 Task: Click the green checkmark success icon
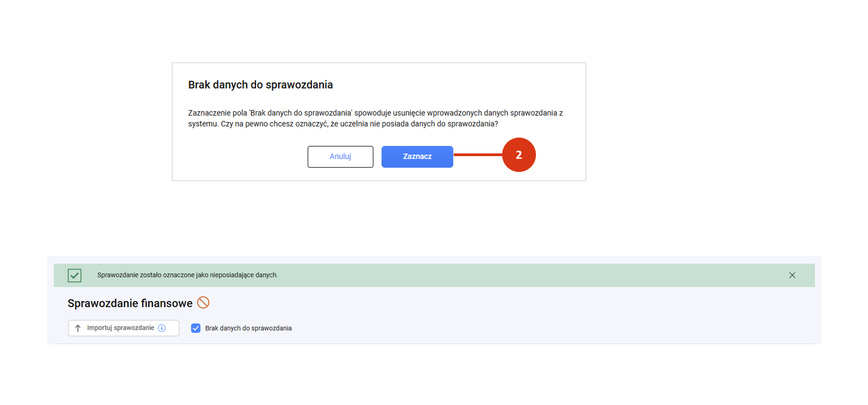(x=75, y=275)
